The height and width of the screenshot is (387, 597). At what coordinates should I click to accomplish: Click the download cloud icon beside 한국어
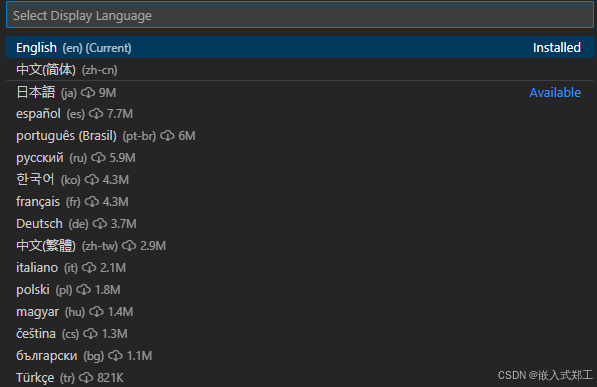(92, 180)
